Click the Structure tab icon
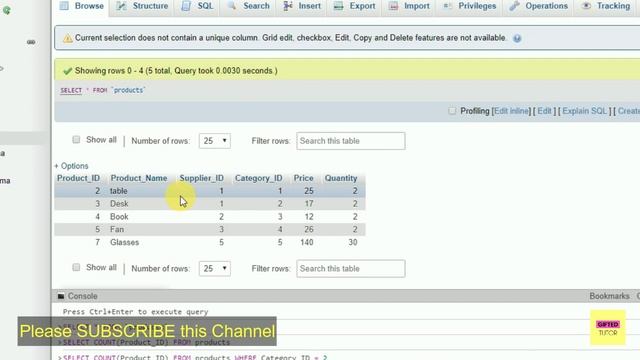Screen dimensions: 640x360 coord(121,6)
